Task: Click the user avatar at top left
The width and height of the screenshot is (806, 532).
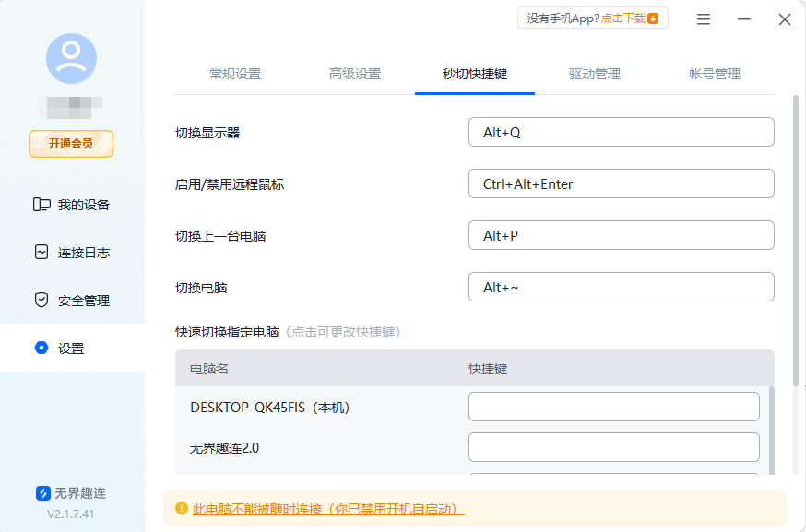Action: (71, 57)
